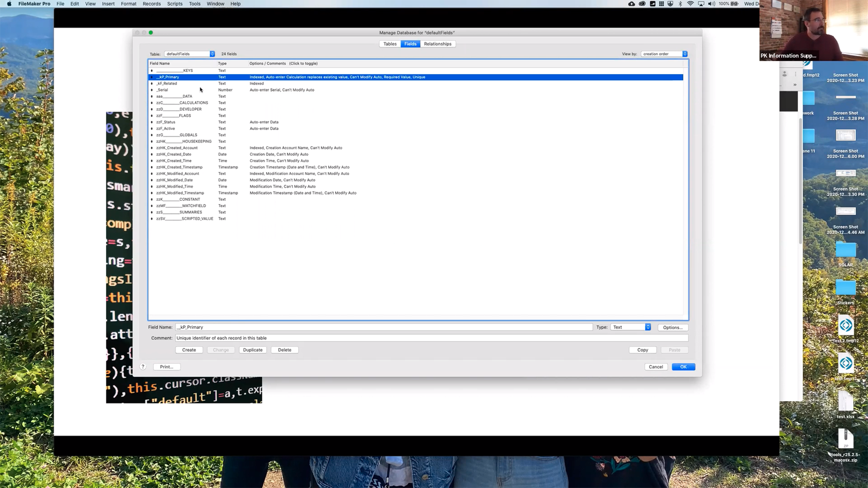Select the zzMF MATCHFIELD field row

[x=416, y=206]
